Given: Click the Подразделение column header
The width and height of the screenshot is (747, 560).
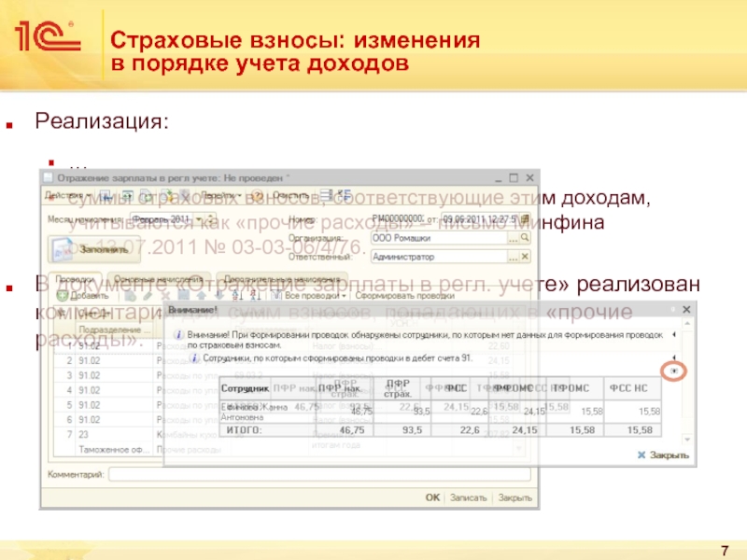Looking at the screenshot, I should (114, 329).
